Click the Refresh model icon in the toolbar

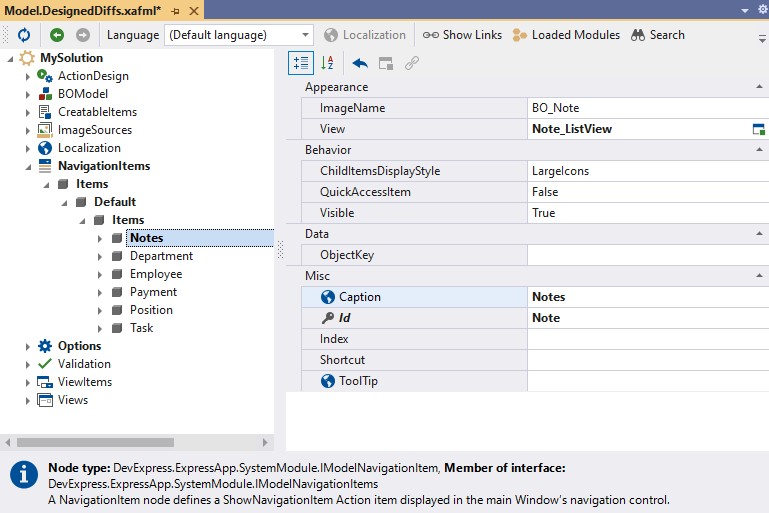click(24, 35)
